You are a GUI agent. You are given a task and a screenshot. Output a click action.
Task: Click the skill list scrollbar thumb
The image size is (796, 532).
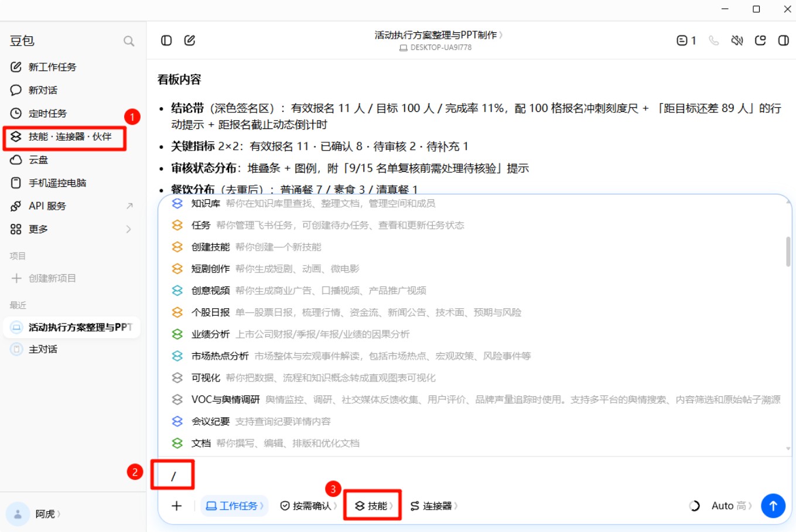788,251
